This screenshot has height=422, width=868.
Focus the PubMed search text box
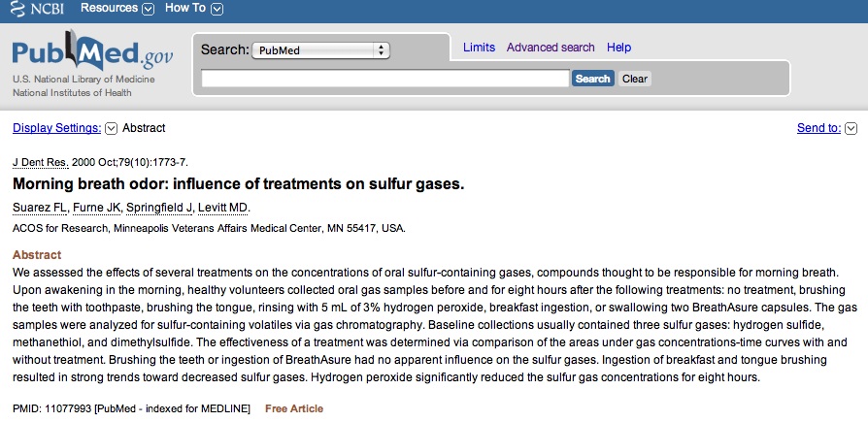point(384,79)
